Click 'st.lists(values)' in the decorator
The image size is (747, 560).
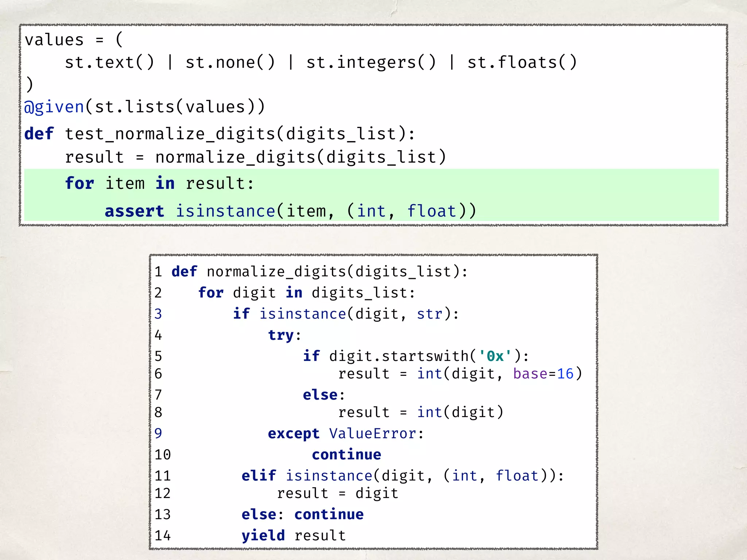tap(176, 107)
